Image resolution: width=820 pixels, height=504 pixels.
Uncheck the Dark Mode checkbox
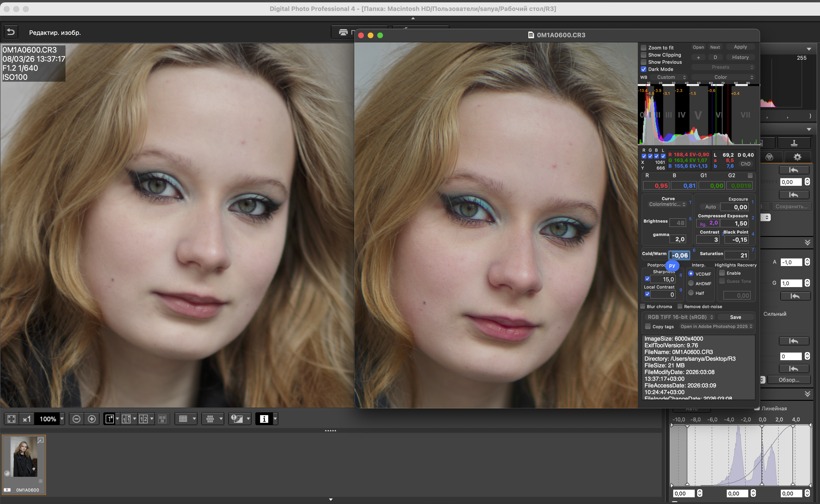tap(644, 69)
